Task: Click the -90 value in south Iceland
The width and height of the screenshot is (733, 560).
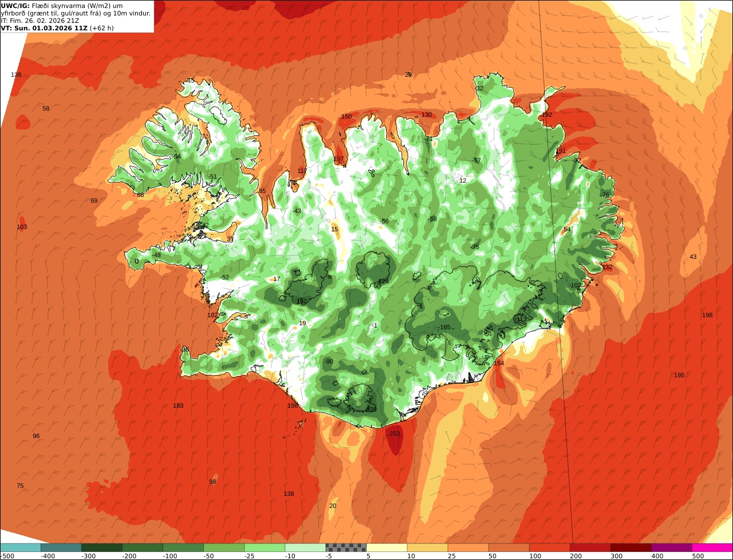Action: [328, 362]
